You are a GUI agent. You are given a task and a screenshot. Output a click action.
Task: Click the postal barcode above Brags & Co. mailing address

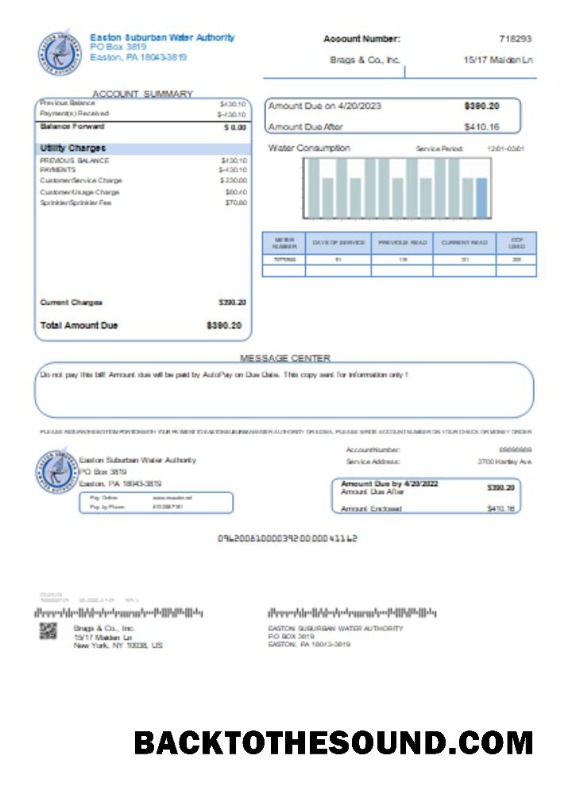tap(118, 613)
